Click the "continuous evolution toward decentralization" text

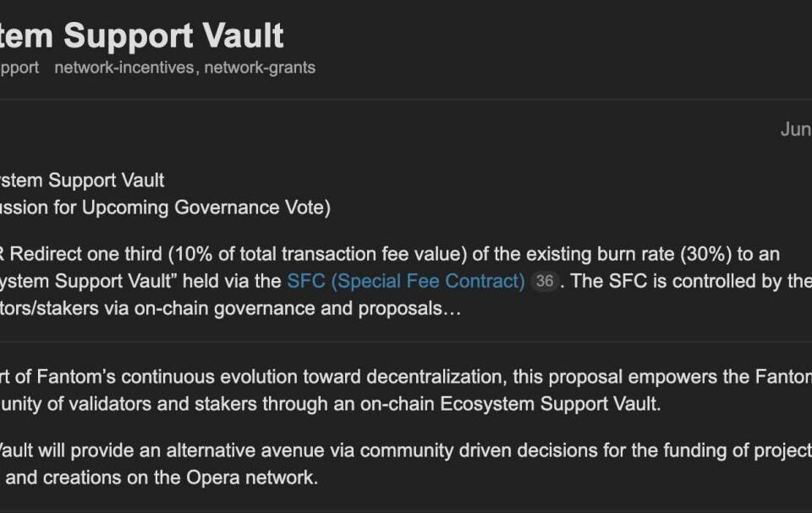point(315,377)
